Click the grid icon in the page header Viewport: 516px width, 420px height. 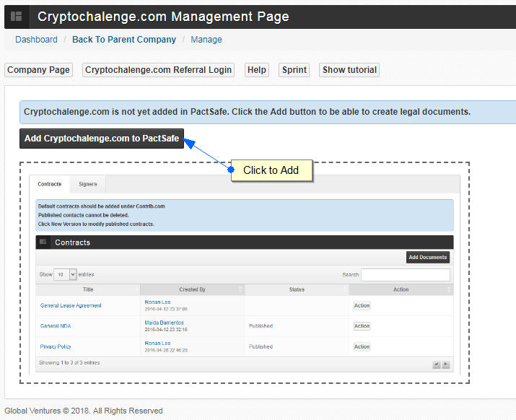point(16,17)
